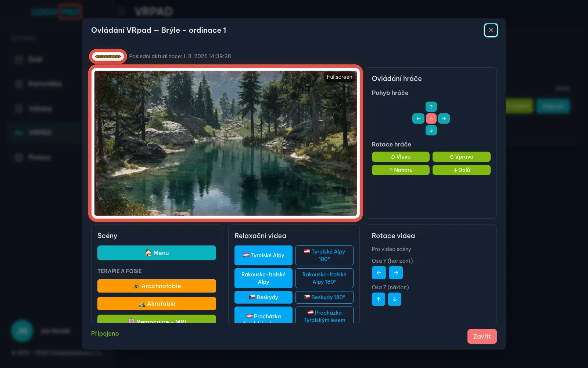The image size is (588, 368).
Task: Rotate the player Nahoru
Action: click(401, 170)
